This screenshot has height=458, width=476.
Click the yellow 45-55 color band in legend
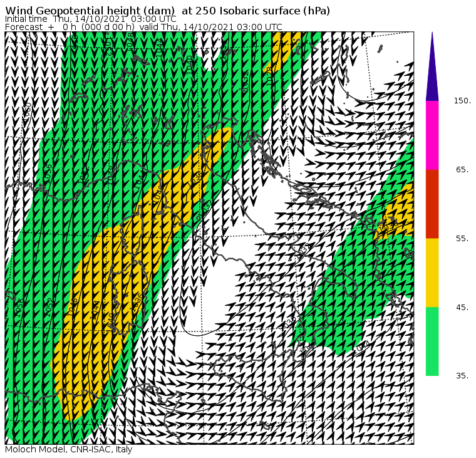(x=432, y=273)
